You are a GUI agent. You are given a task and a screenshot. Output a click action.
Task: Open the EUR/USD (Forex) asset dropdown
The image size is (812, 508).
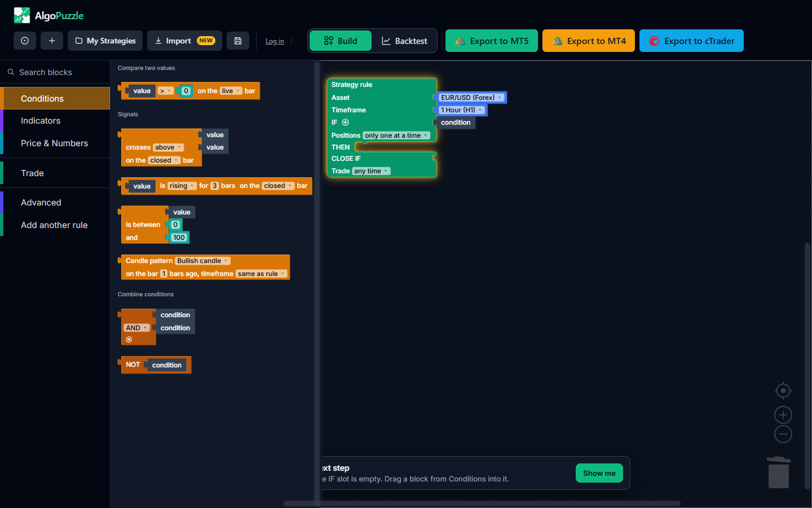coord(471,98)
